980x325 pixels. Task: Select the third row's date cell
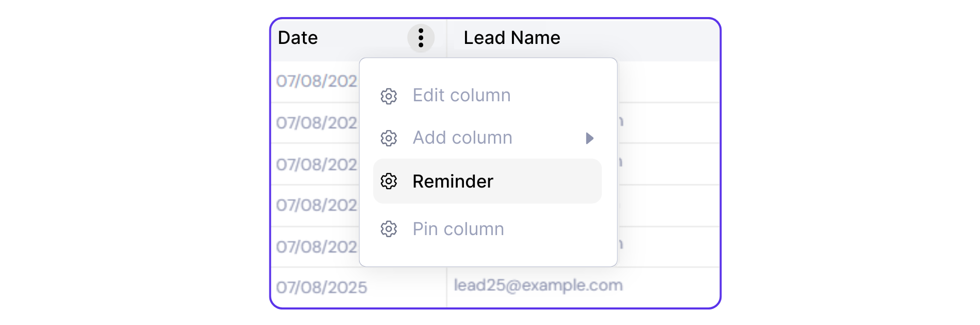316,165
